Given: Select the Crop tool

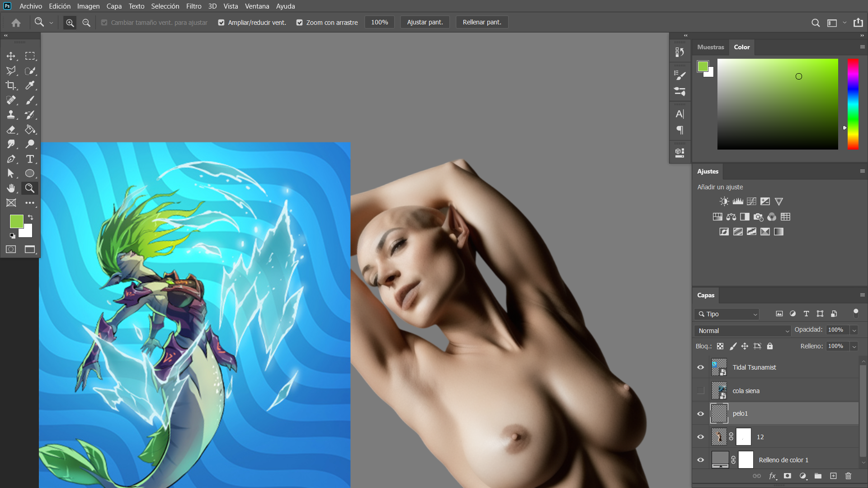Looking at the screenshot, I should point(11,85).
